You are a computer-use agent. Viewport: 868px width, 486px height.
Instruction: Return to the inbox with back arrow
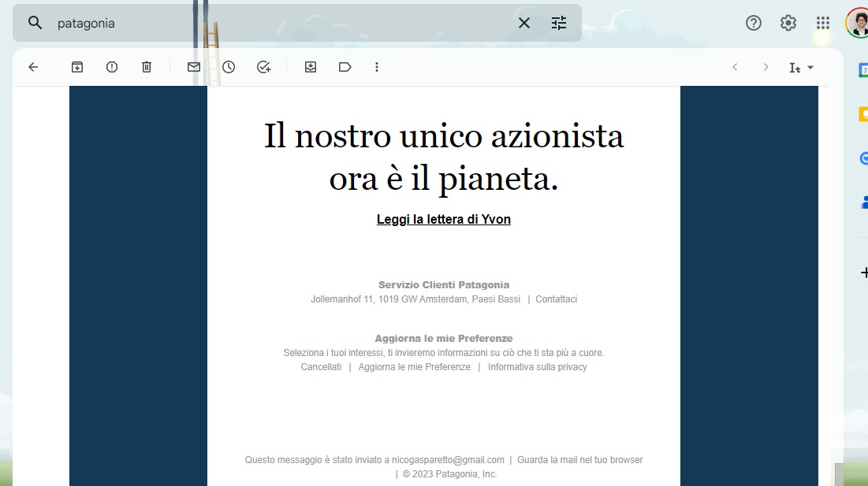[x=32, y=67]
